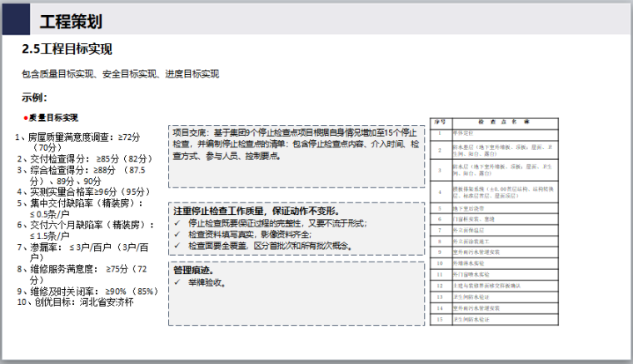Viewport: 633px width, 364px height.
Task: Click the checkmark before 举牌验收
Action: (179, 282)
